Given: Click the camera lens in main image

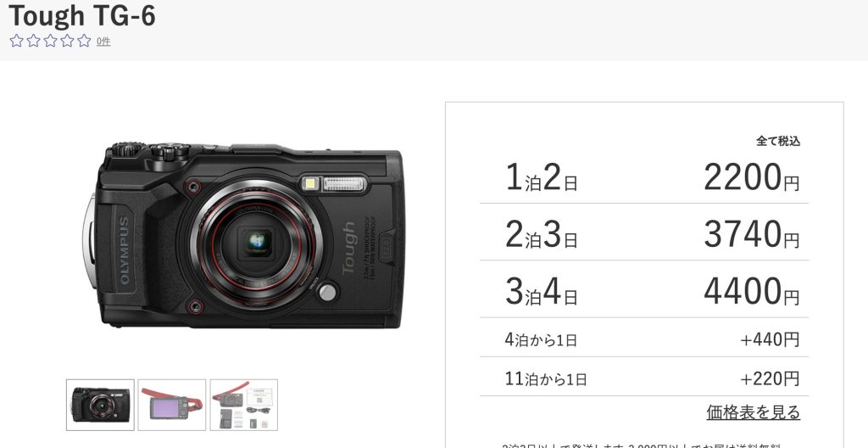Looking at the screenshot, I should click(x=256, y=244).
